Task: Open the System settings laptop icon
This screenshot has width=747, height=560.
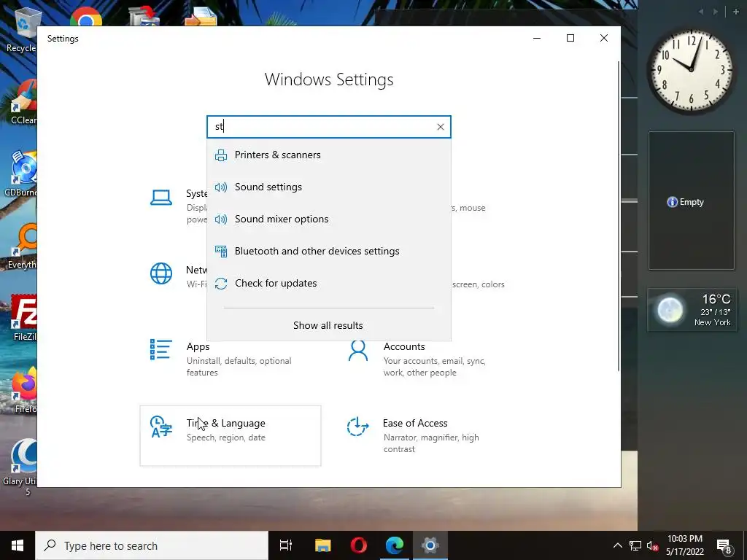Action: pyautogui.click(x=161, y=198)
